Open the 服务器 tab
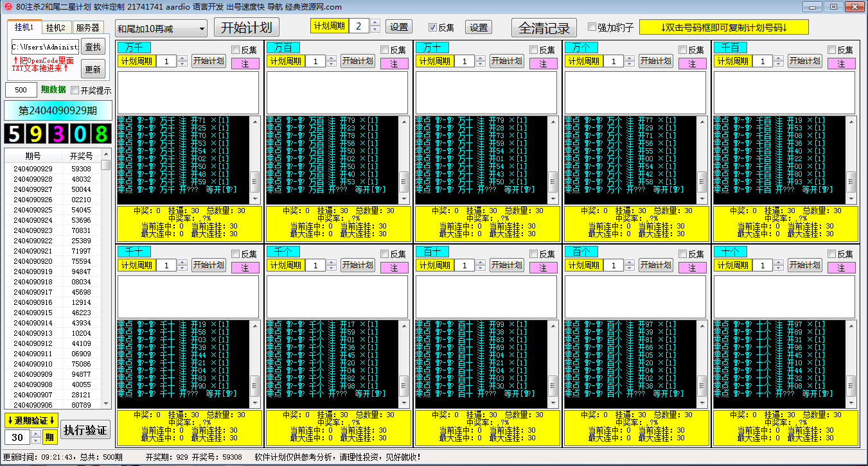The height and width of the screenshot is (466, 868). coord(87,28)
